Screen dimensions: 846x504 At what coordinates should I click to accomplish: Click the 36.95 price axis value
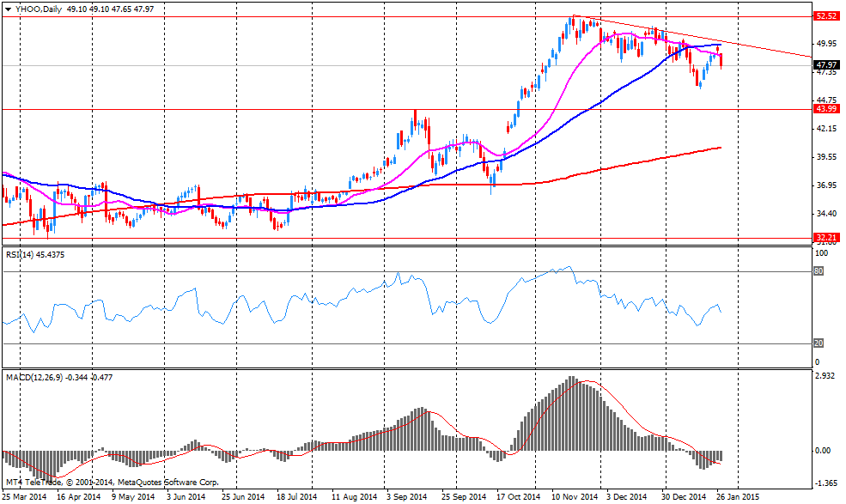click(x=826, y=185)
